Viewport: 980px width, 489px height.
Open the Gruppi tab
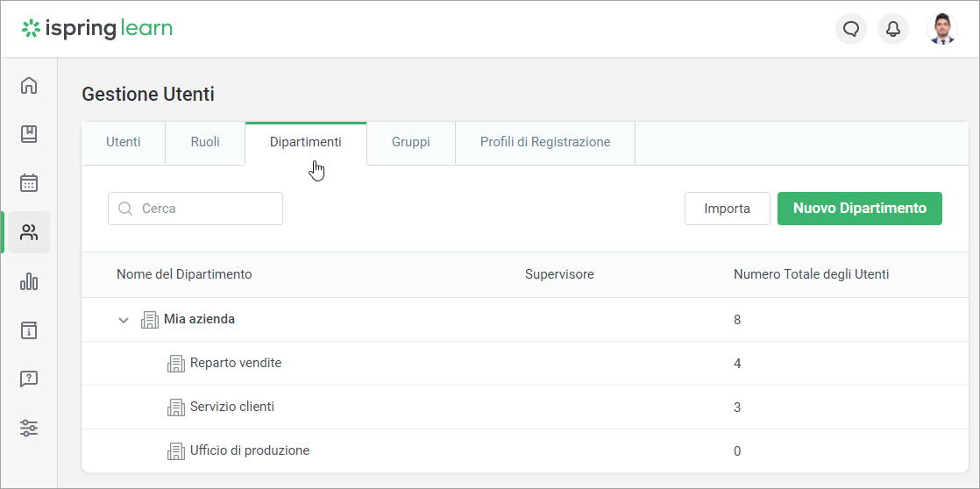click(410, 142)
